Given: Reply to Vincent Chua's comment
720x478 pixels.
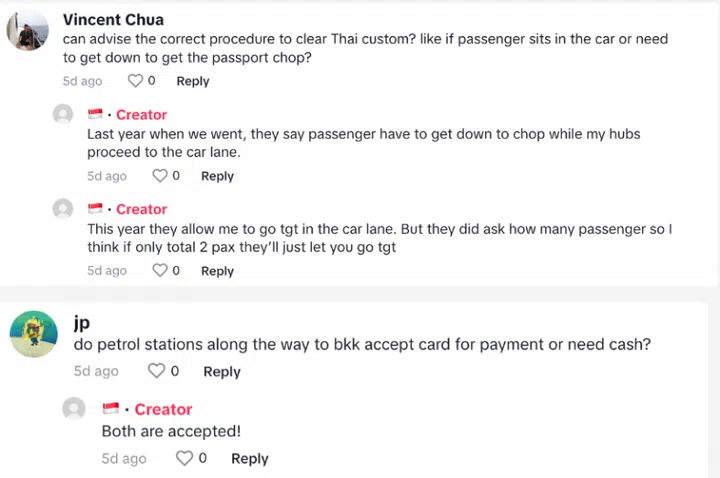Looking at the screenshot, I should (193, 81).
